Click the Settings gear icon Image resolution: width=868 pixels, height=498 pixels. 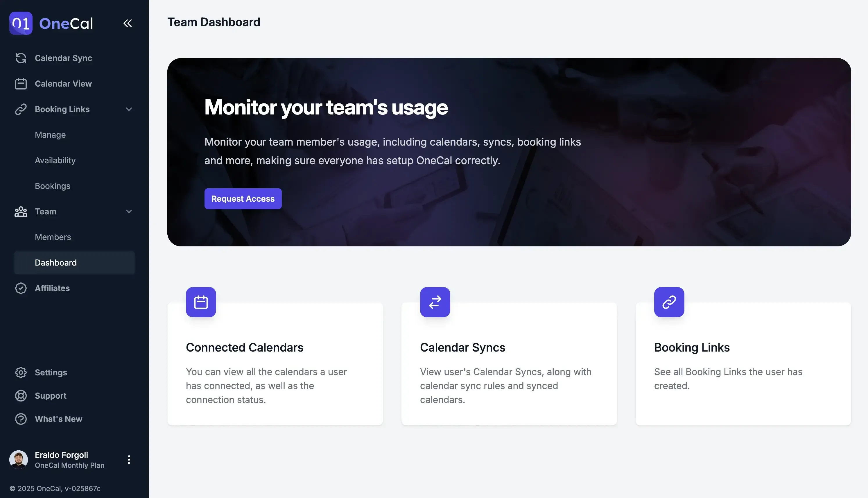coord(21,372)
